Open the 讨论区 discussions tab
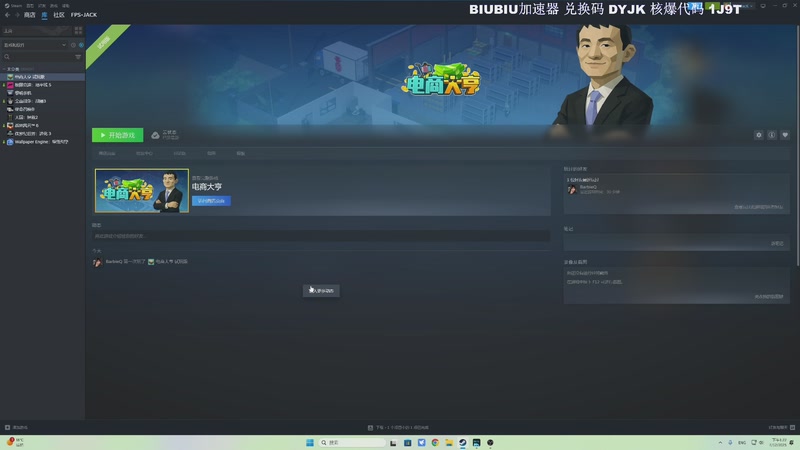800x450 pixels. (x=180, y=153)
